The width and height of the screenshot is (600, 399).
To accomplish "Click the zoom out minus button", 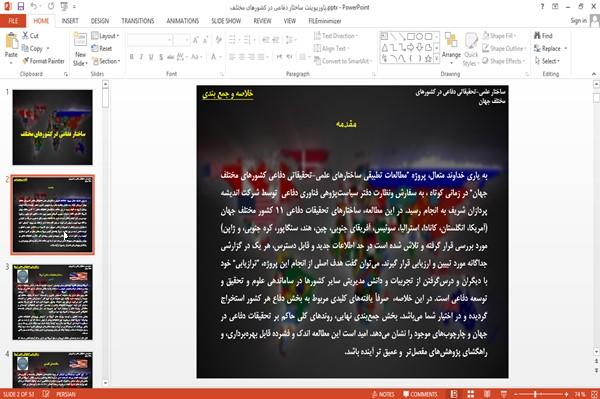I will [x=515, y=394].
